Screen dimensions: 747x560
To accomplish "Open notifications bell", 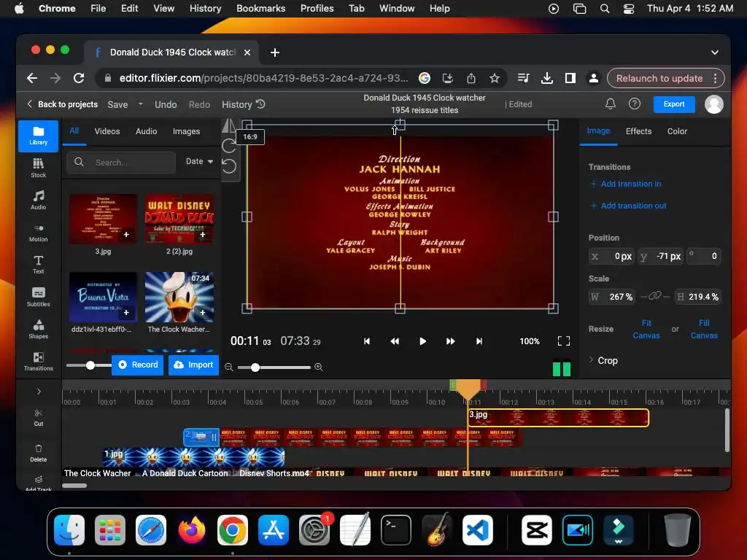I will pyautogui.click(x=611, y=104).
